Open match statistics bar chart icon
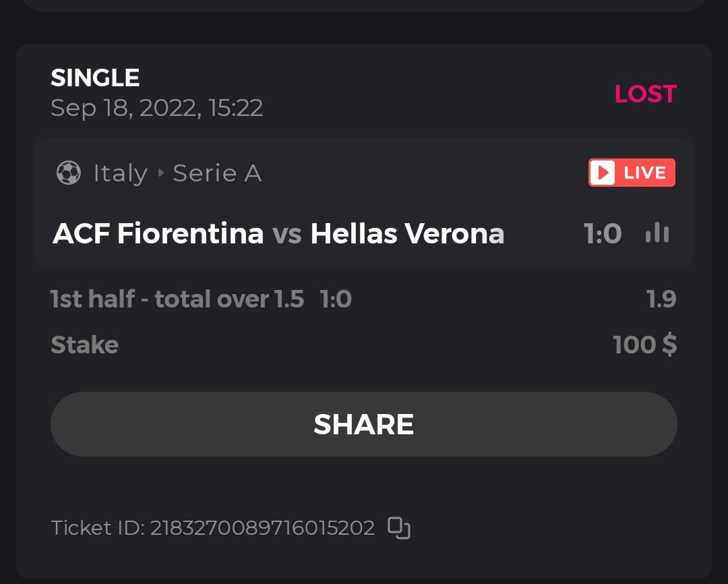This screenshot has width=728, height=584. tap(657, 233)
